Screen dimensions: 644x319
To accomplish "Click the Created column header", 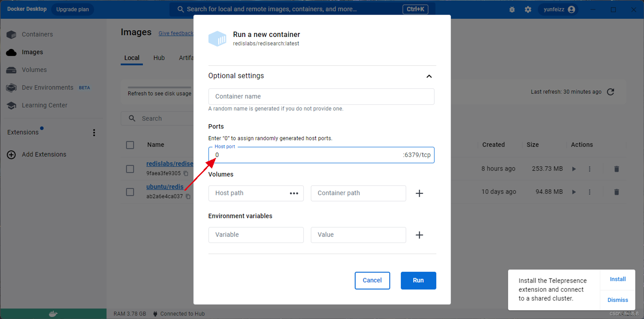I will [493, 145].
